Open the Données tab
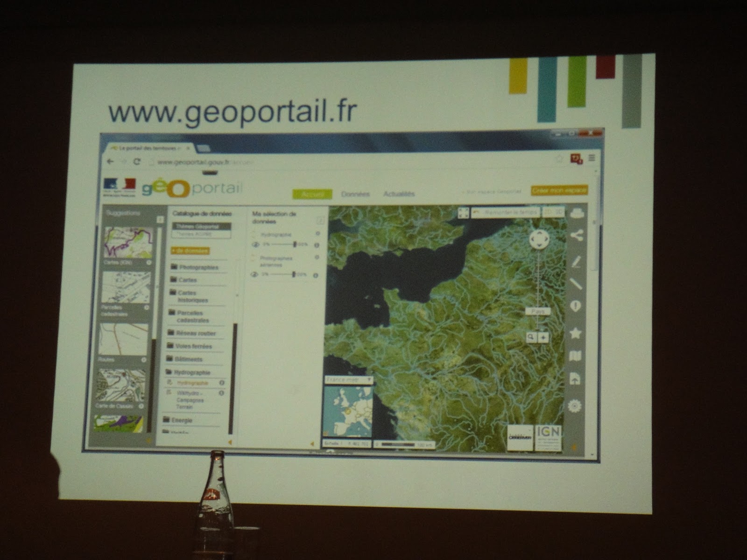 tap(355, 194)
